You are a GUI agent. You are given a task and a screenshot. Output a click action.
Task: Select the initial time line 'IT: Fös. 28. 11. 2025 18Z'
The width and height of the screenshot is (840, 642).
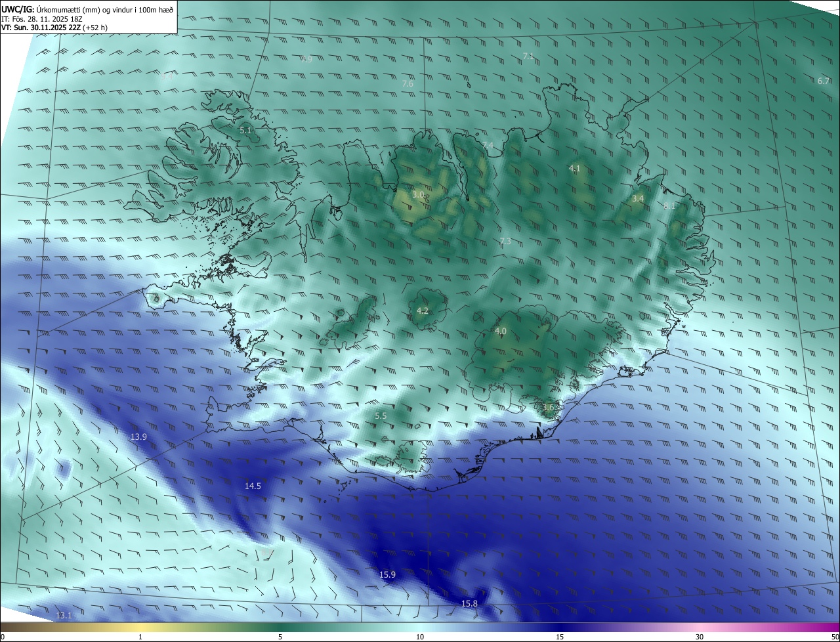41,18
